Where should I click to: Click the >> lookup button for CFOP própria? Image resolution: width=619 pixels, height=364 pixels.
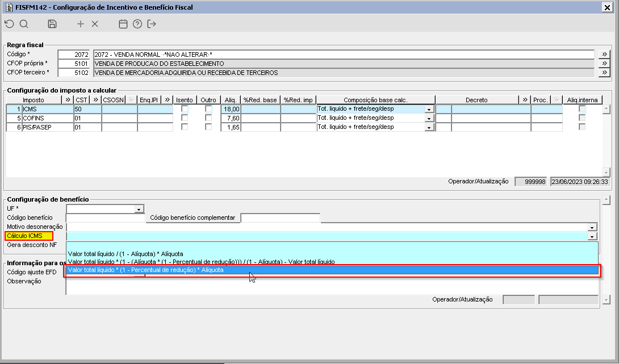coord(604,64)
